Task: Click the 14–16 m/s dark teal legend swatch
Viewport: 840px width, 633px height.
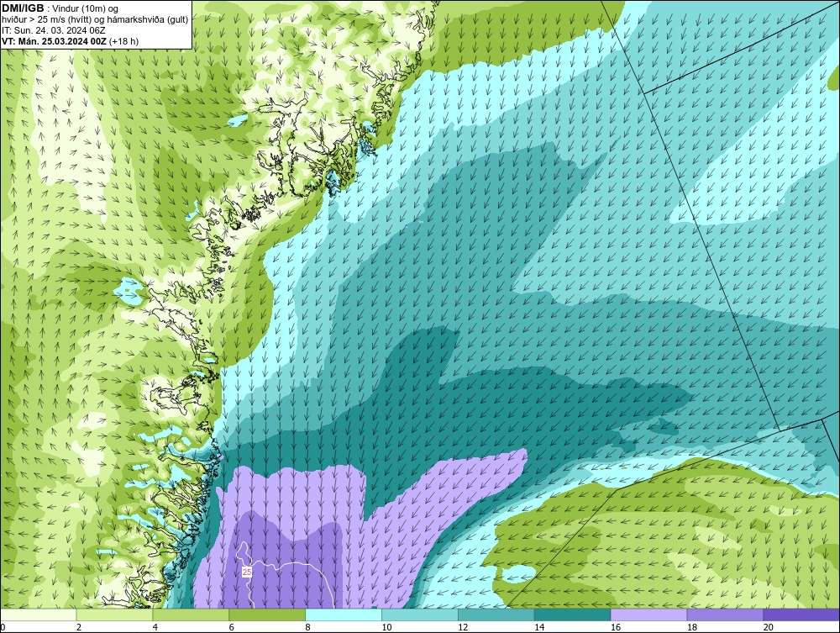Action: (572, 615)
